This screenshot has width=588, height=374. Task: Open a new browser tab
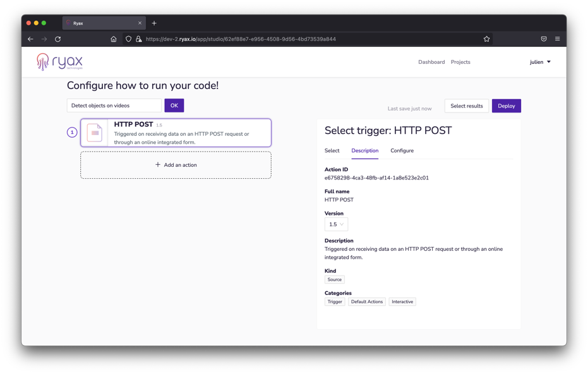154,23
